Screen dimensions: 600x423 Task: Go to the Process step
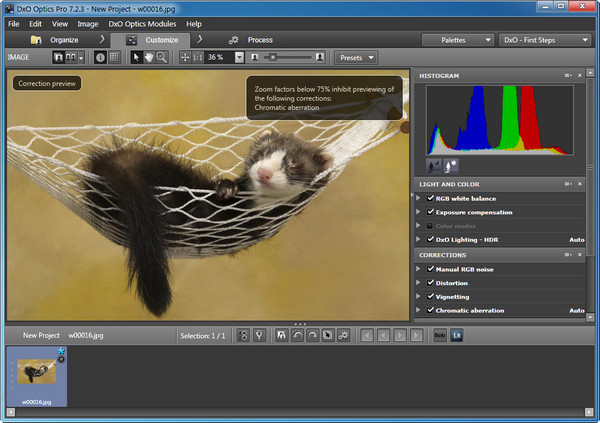[250, 40]
